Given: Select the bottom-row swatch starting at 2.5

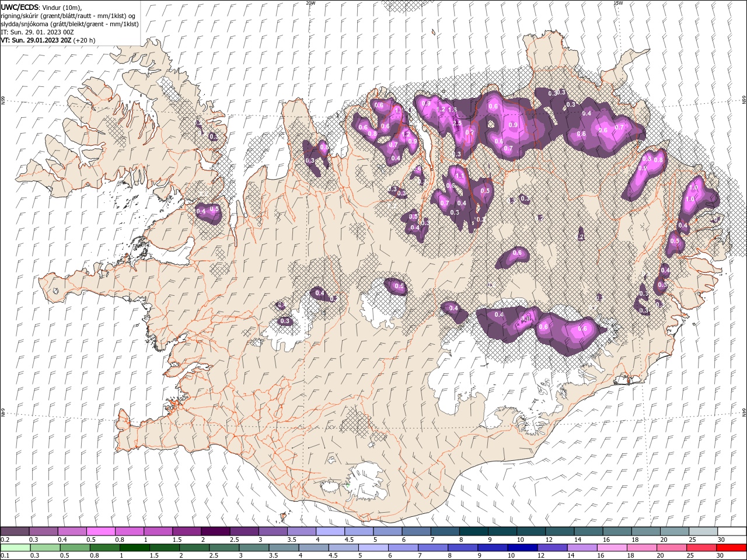Looking at the screenshot, I should point(224,548).
